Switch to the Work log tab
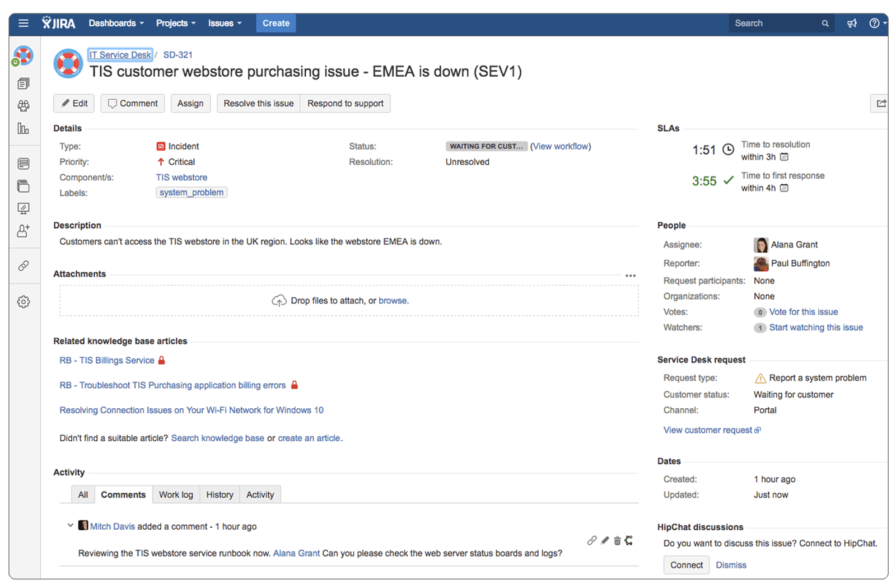The width and height of the screenshot is (896, 588). pyautogui.click(x=176, y=494)
